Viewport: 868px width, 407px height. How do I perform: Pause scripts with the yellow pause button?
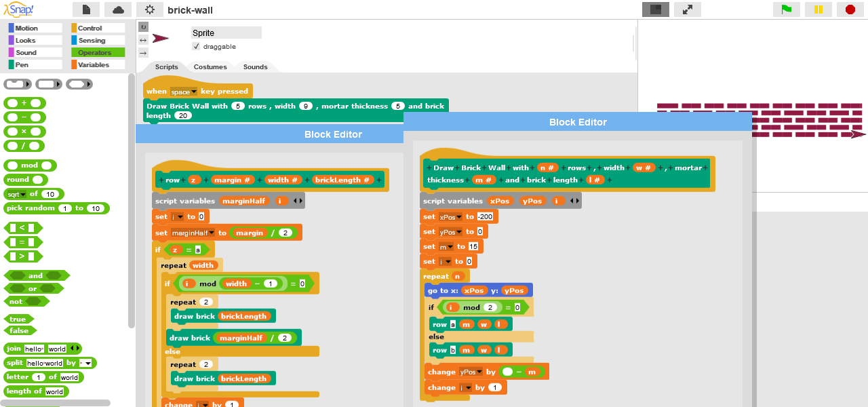pos(818,9)
